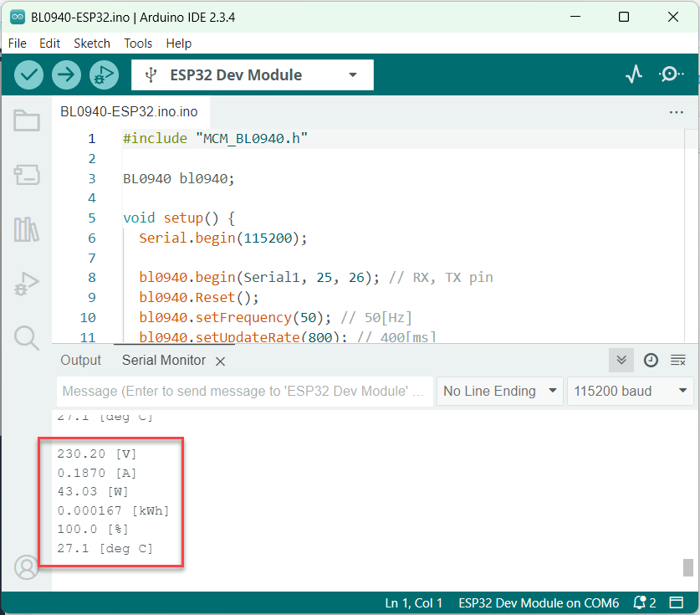The height and width of the screenshot is (615, 700).
Task: Click the void setup() { line
Action: pos(179,218)
